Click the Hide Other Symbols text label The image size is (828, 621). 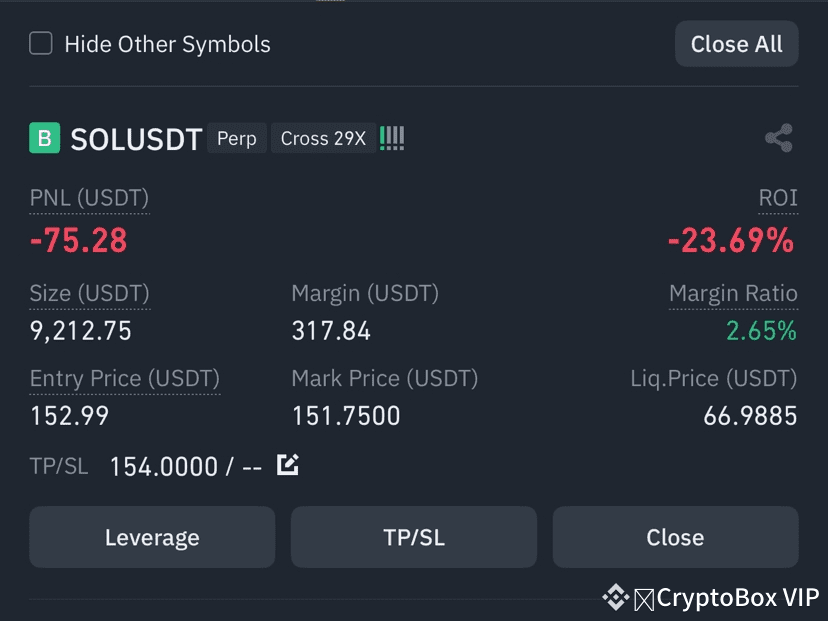pyautogui.click(x=167, y=44)
